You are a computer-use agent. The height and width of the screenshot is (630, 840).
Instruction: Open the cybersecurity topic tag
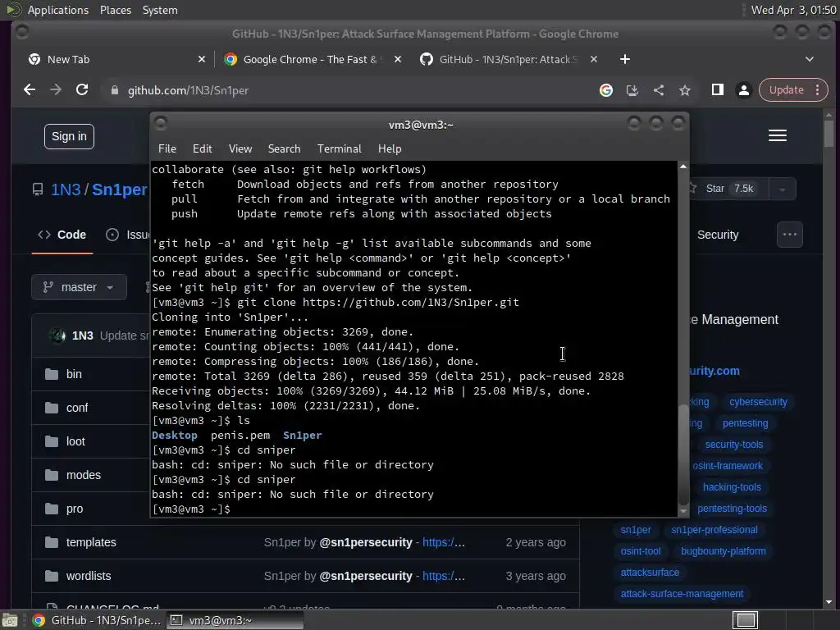[x=758, y=402]
